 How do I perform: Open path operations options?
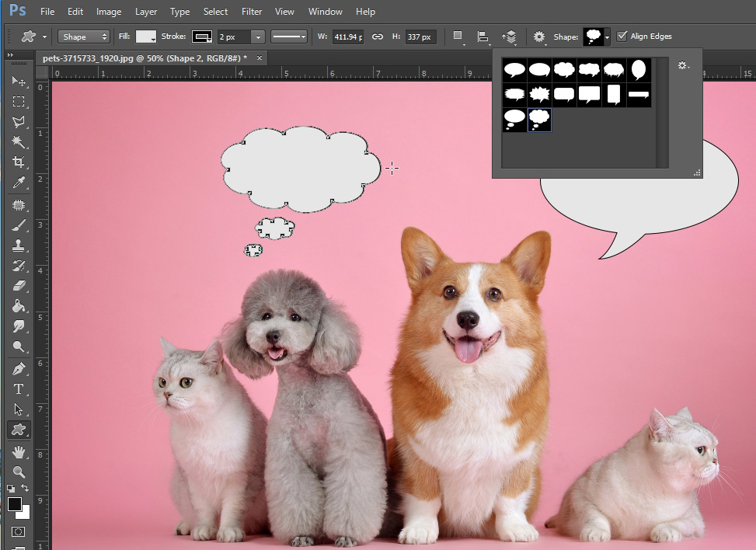tap(458, 37)
